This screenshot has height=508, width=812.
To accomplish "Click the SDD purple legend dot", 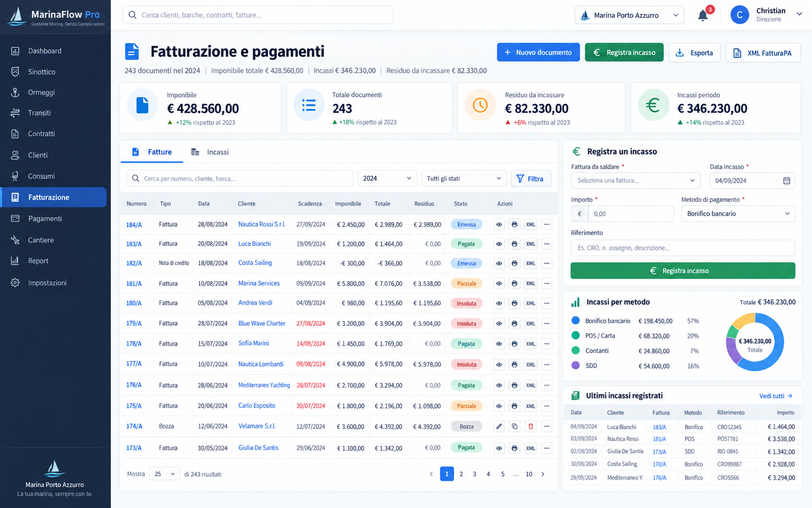I will point(575,366).
